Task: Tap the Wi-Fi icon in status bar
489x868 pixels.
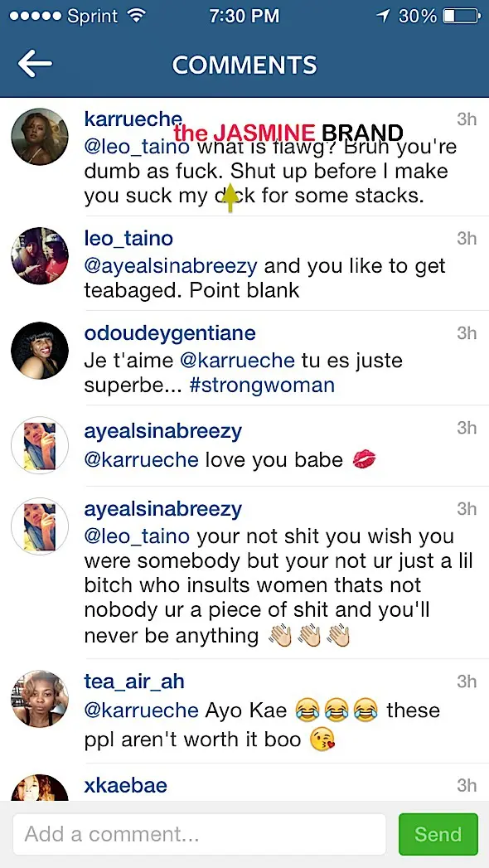Action: [136, 16]
